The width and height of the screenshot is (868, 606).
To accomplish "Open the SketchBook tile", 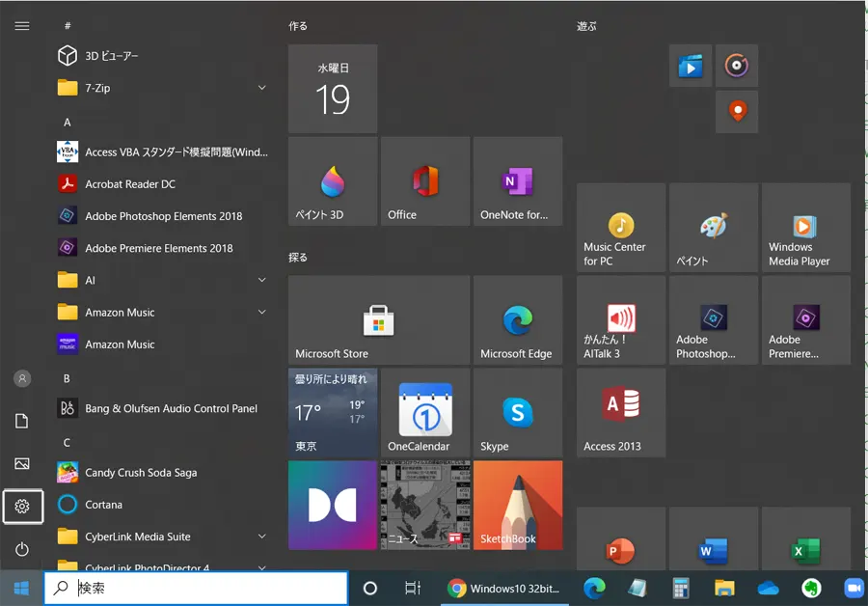I will [x=518, y=506].
